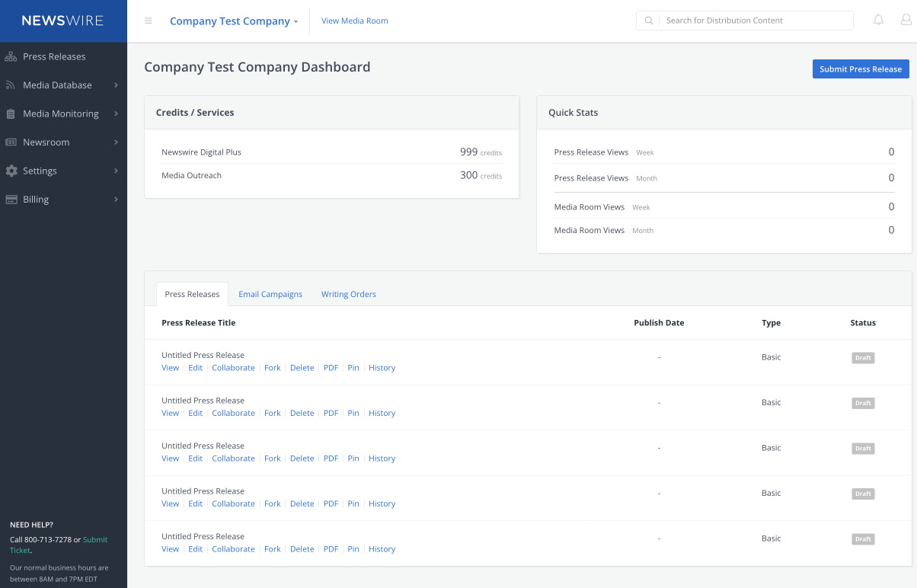This screenshot has height=588, width=917.
Task: Click the last row's Draft status badge
Action: click(863, 539)
